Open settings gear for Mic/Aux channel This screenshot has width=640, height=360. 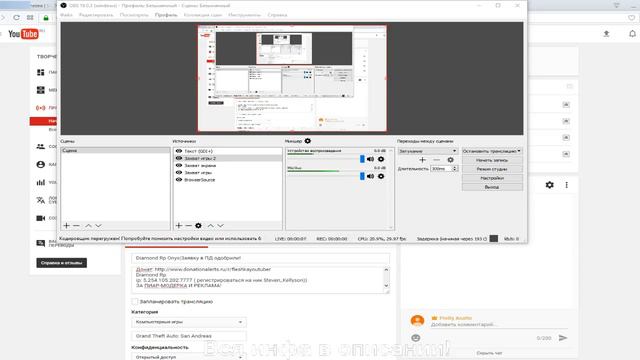[x=381, y=176]
